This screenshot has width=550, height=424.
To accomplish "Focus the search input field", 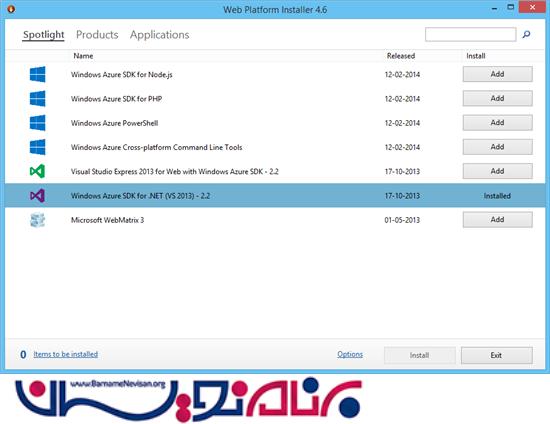I will click(x=470, y=34).
